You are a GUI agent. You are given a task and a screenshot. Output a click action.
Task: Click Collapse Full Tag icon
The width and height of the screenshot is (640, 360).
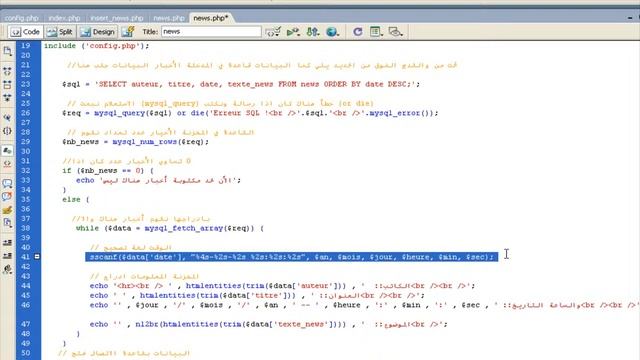7,71
